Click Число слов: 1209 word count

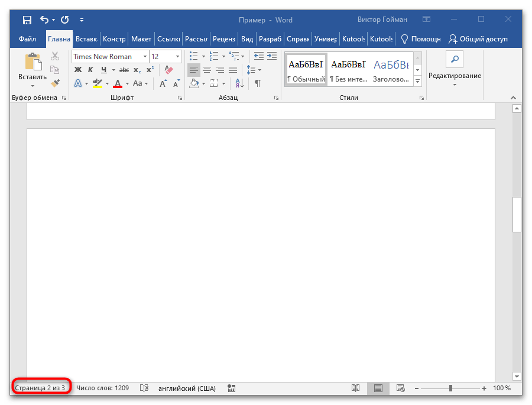coord(102,388)
